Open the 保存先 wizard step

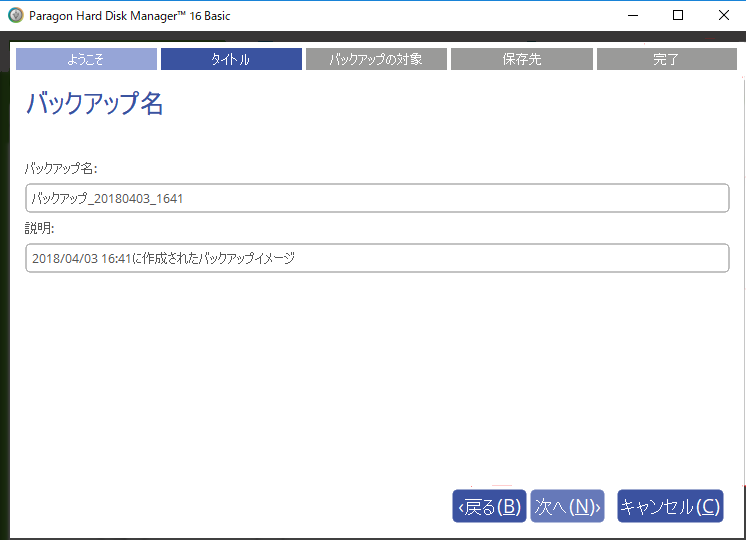521,59
